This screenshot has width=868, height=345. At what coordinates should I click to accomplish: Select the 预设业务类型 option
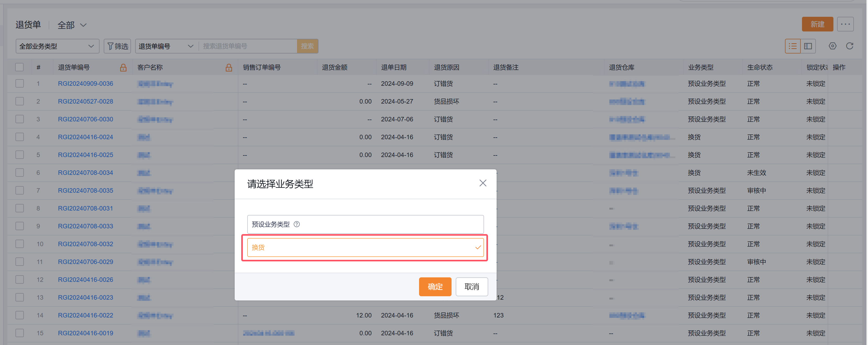tap(365, 224)
